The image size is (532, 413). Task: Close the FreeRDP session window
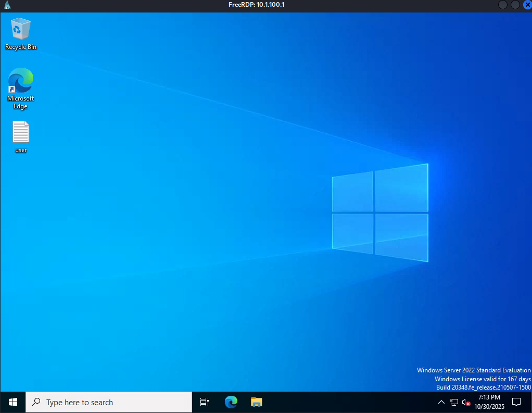(x=526, y=5)
